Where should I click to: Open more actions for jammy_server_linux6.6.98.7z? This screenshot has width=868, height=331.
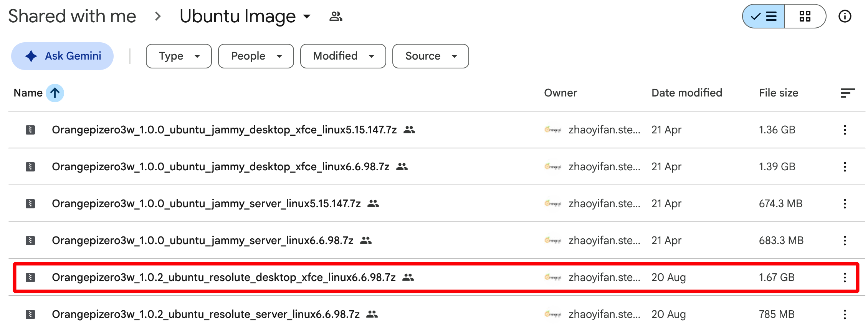point(845,241)
